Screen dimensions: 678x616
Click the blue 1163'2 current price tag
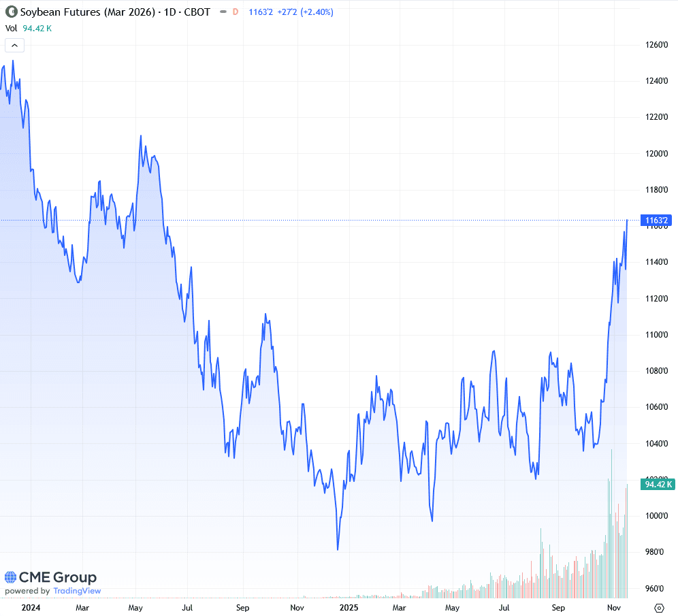[656, 220]
